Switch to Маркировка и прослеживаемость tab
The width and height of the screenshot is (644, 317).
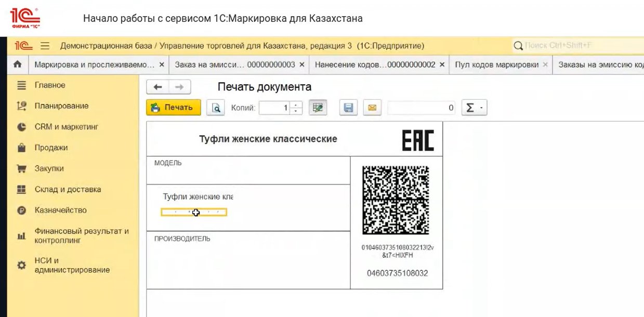click(94, 65)
